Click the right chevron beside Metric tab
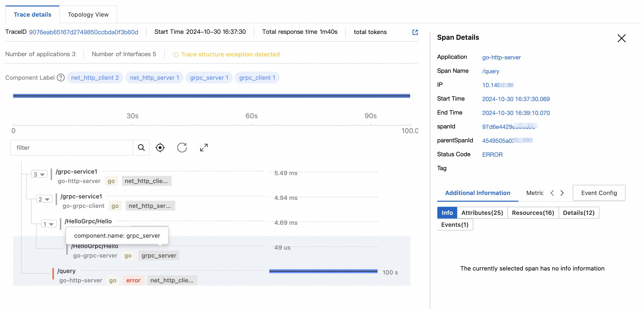Viewport: 644px width, 309px height. coord(562,193)
